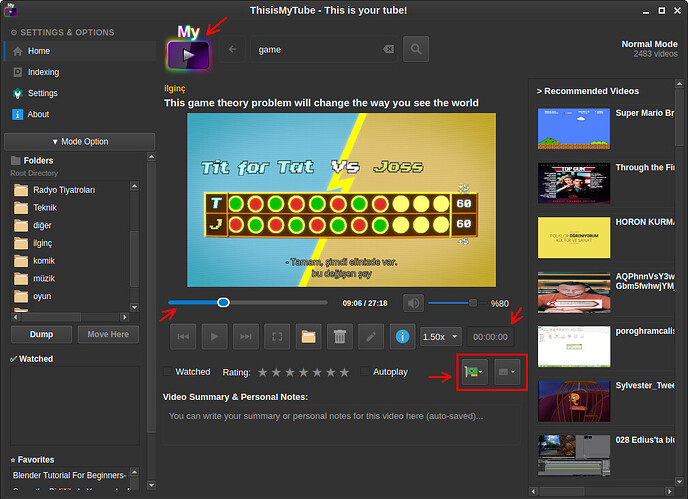688x499 pixels.
Task: Click the 00:00:00 time field
Action: coord(490,337)
